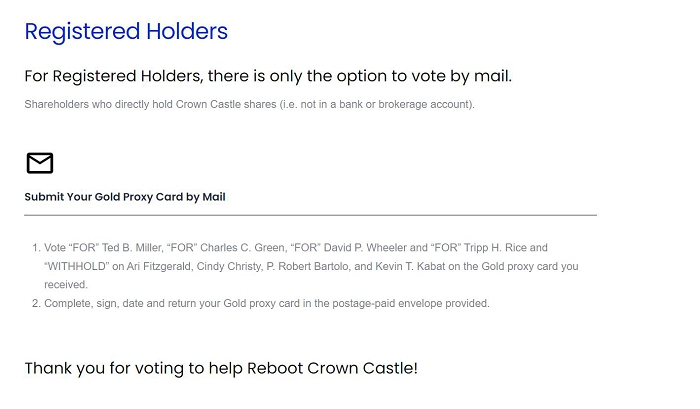Click the "Registered Holders" heading
This screenshot has height=409, width=700.
[x=126, y=32]
